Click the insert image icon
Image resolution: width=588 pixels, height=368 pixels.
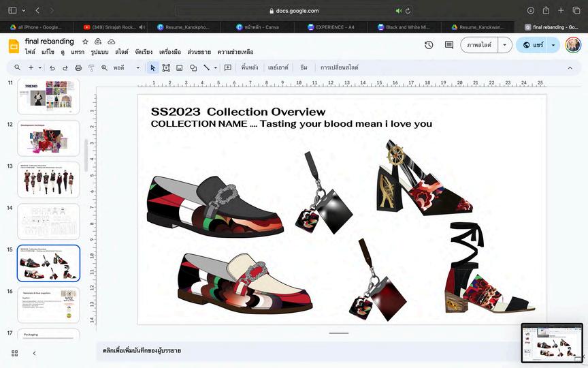pos(180,68)
